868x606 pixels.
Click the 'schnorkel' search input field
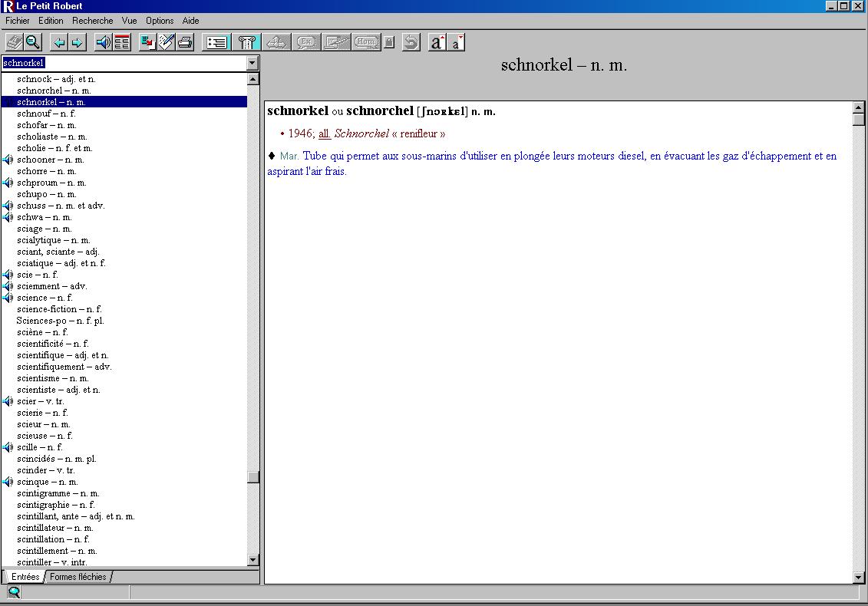(123, 63)
